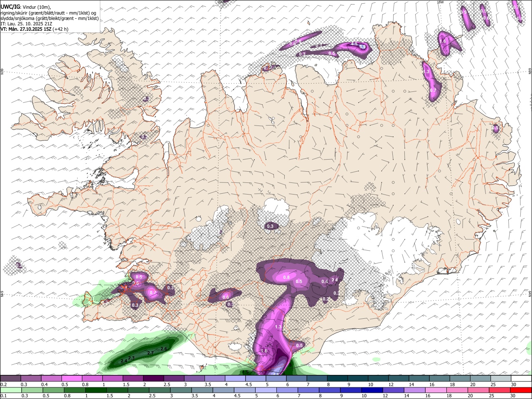Pick the 3 grey-green rain-scale swatch
Image resolution: width=532 pixels, height=399 pixels.
[180, 390]
